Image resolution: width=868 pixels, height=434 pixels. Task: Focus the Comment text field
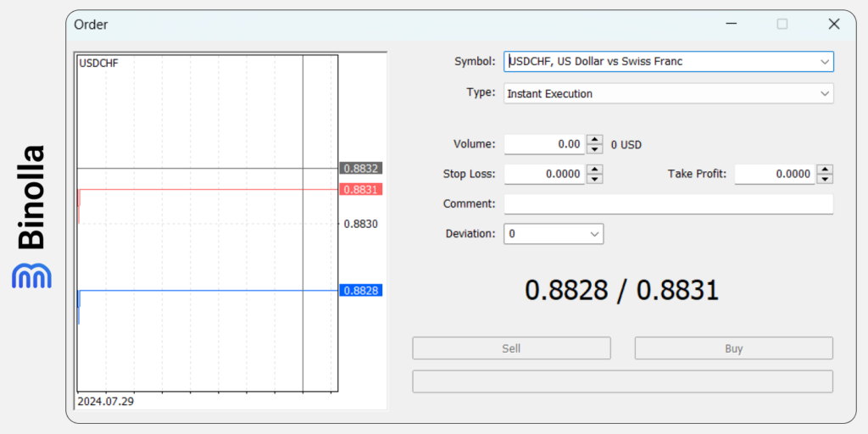(668, 203)
